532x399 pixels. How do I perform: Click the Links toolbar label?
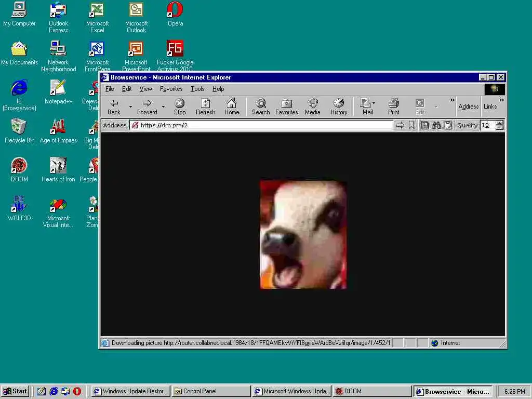tap(490, 107)
